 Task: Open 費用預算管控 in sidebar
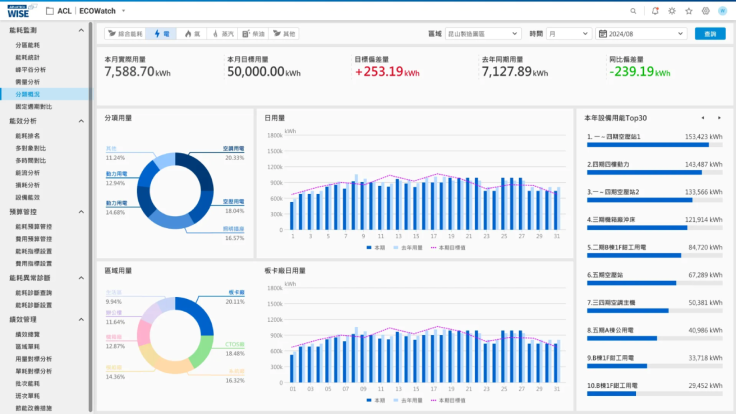pos(33,239)
